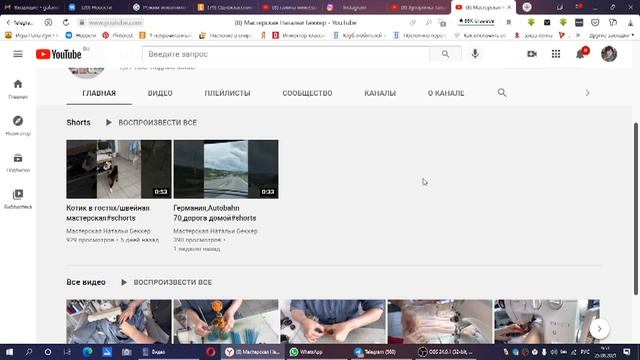
Task: Open the Все видео section heading
Action: (86, 282)
